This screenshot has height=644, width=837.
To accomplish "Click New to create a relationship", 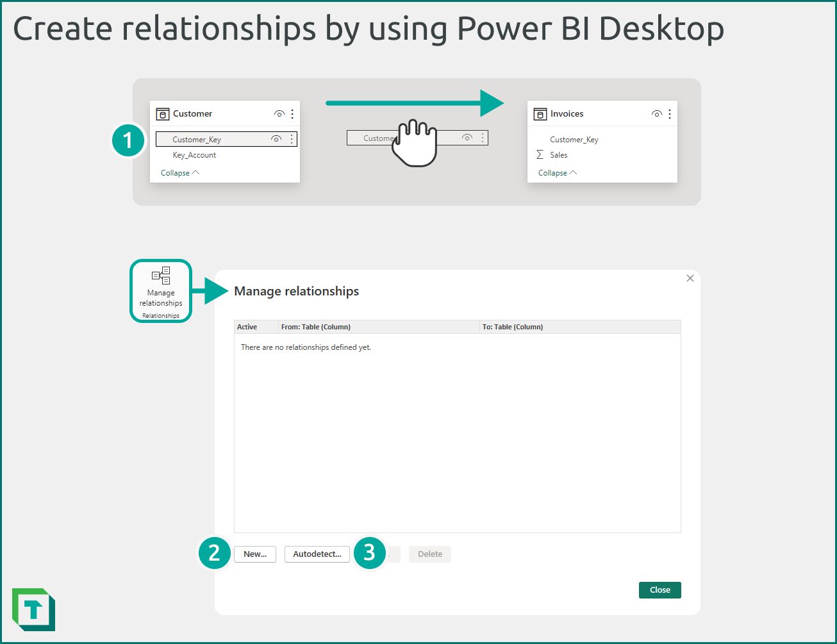I will [x=255, y=554].
